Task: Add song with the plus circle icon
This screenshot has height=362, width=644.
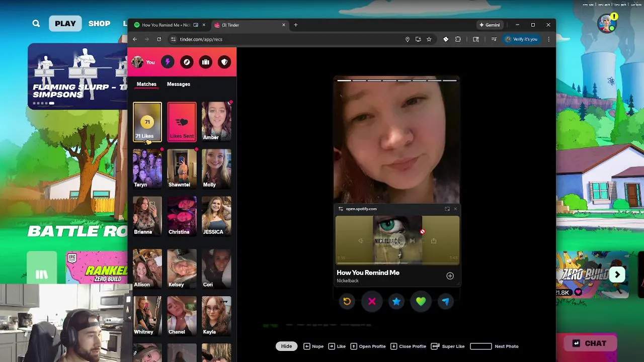Action: [450, 276]
